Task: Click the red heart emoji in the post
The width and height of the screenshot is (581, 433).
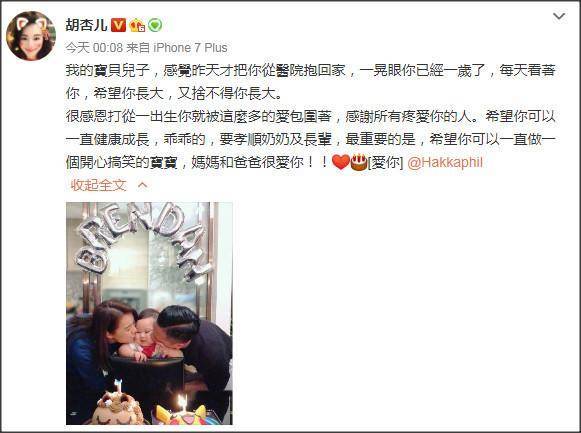Action: [x=341, y=162]
